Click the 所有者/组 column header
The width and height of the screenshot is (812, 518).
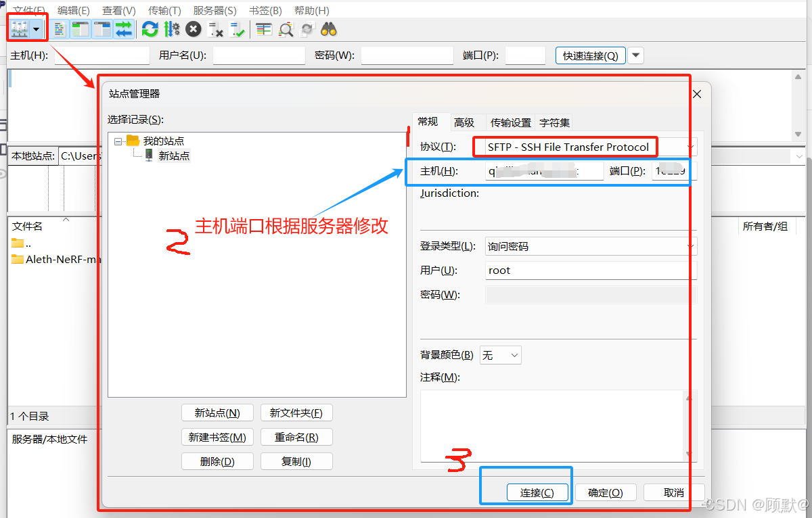pos(765,227)
